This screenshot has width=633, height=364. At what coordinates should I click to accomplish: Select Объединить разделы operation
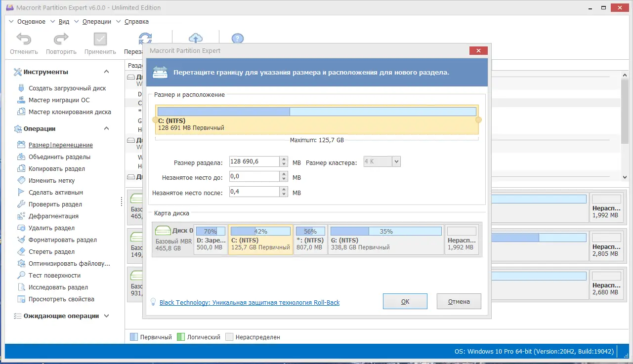click(x=59, y=157)
